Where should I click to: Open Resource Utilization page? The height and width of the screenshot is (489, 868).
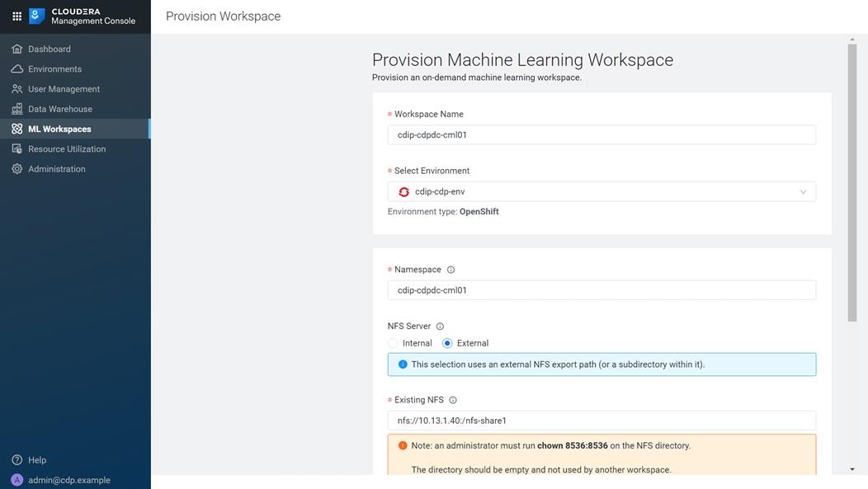(x=75, y=148)
